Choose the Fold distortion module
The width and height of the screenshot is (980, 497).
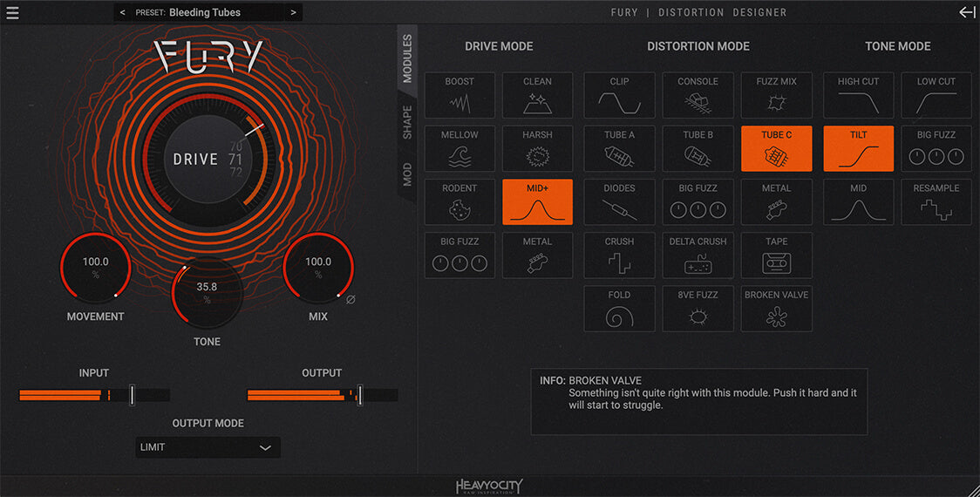[619, 309]
